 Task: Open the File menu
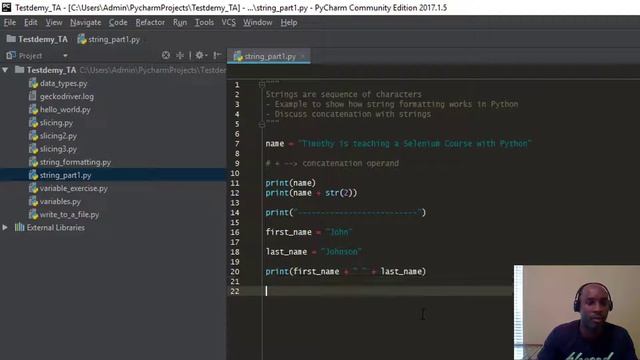pyautogui.click(x=10, y=22)
